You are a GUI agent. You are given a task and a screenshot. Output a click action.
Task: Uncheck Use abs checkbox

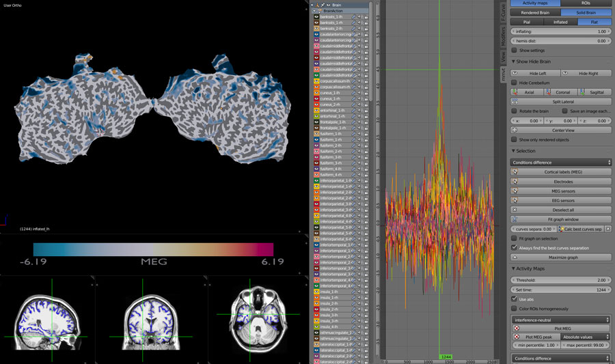514,299
